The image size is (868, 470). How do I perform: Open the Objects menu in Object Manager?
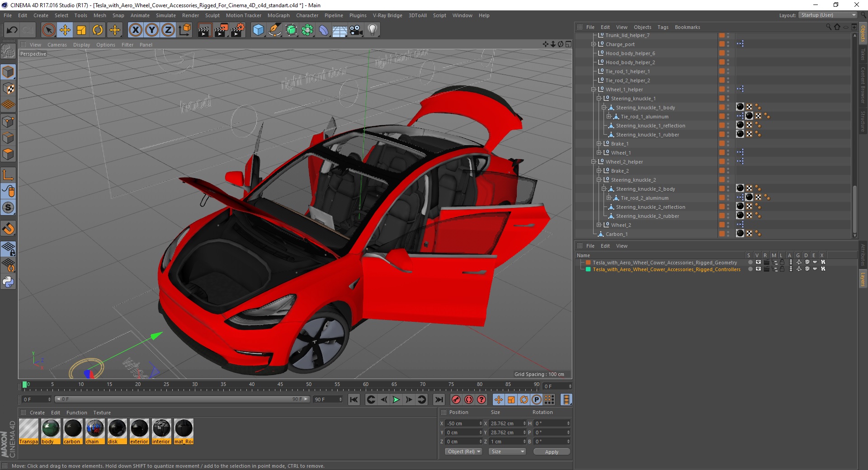(x=642, y=27)
